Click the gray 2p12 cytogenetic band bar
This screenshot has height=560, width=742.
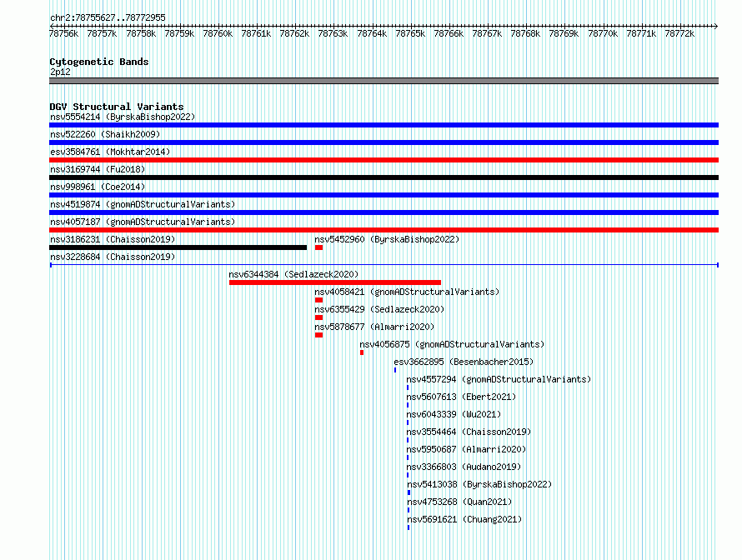coord(384,81)
